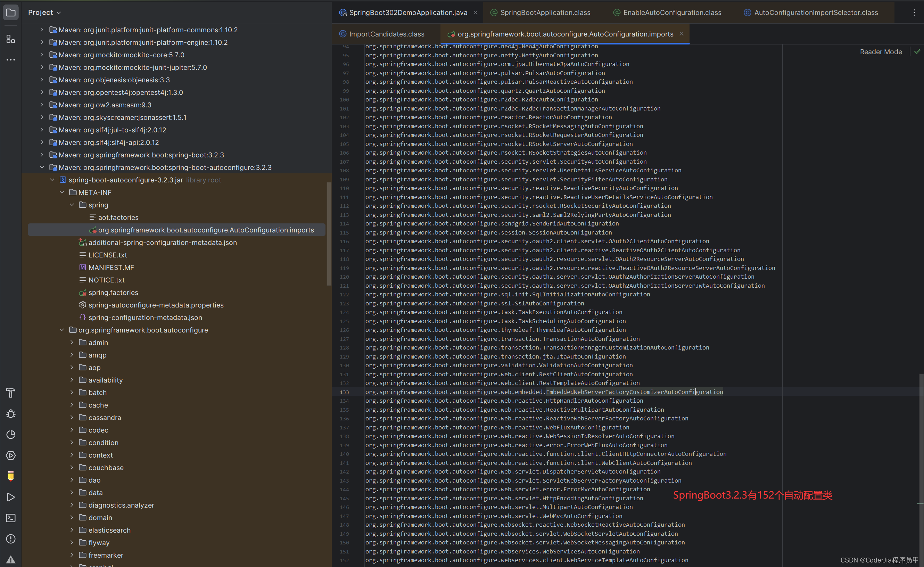The height and width of the screenshot is (567, 924).
Task: Open the editor tabs more-options menu
Action: pyautogui.click(x=914, y=13)
